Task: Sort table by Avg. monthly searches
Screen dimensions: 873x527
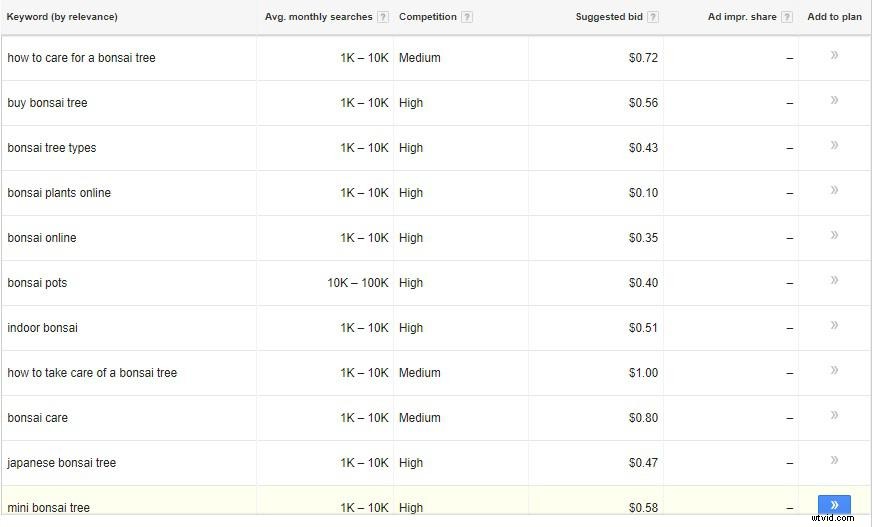Action: [318, 17]
